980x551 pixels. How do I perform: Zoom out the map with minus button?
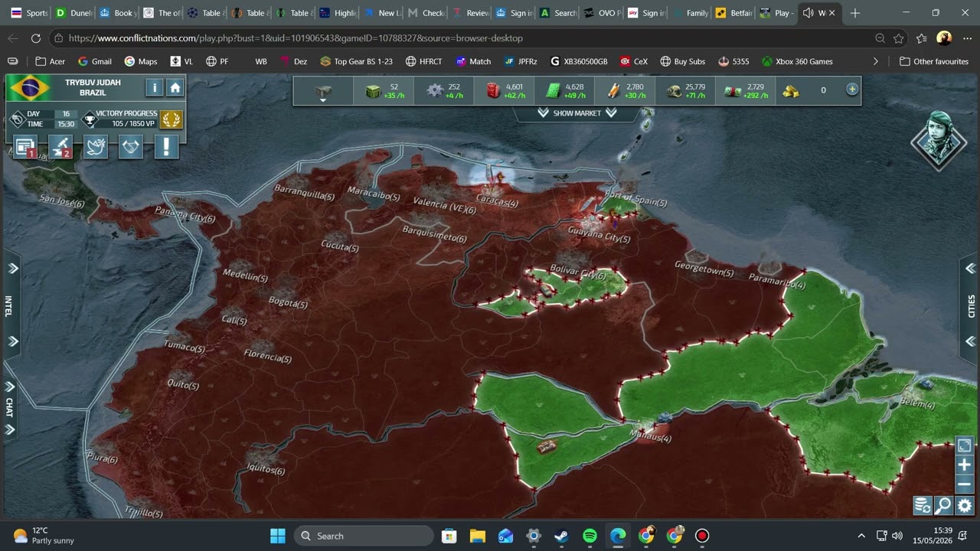(x=964, y=484)
